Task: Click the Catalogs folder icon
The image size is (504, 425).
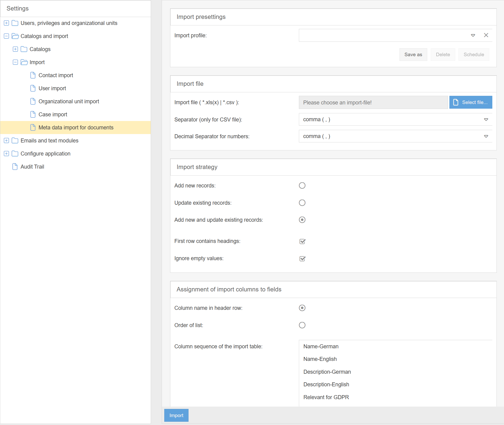Action: pyautogui.click(x=24, y=49)
